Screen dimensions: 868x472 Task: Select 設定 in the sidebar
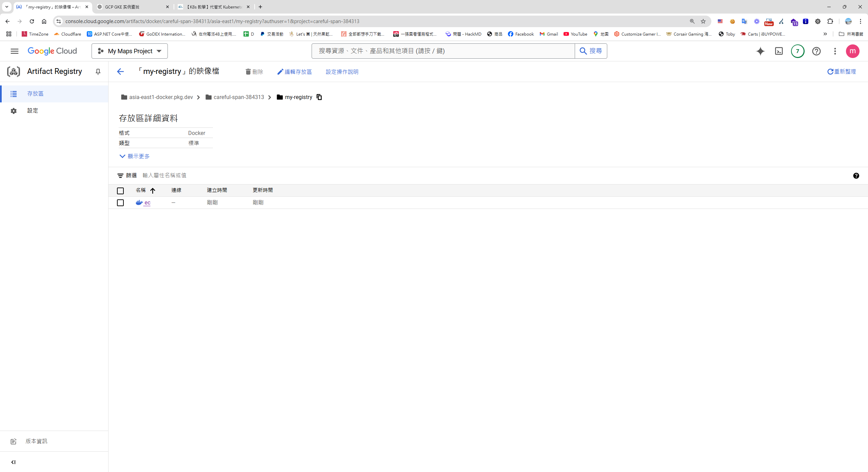(x=33, y=110)
